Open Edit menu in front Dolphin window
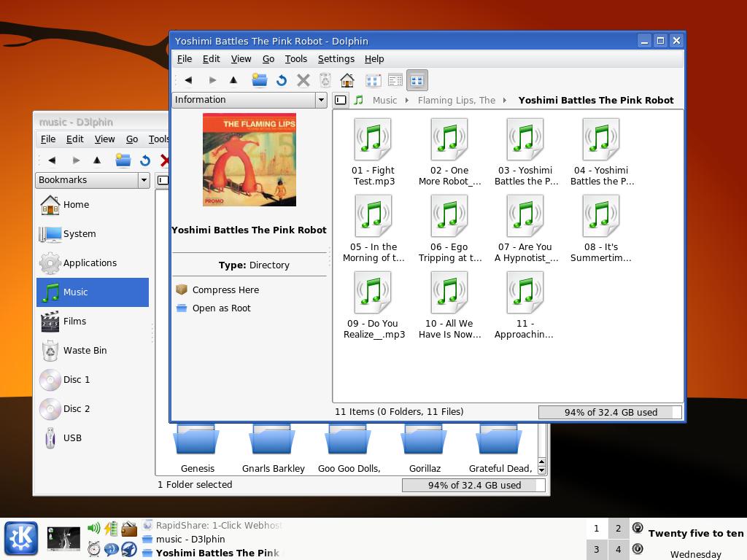Viewport: 747px width, 560px height. (211, 59)
